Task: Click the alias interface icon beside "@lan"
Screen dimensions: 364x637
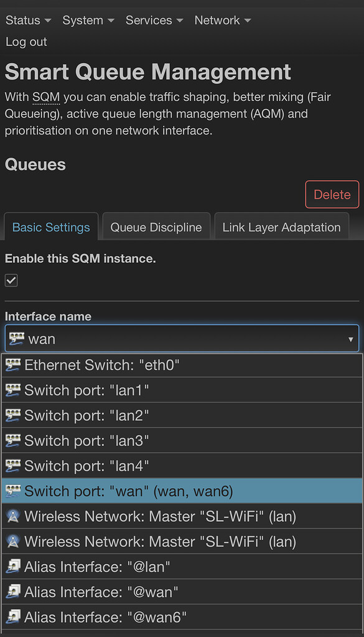Action: (13, 567)
